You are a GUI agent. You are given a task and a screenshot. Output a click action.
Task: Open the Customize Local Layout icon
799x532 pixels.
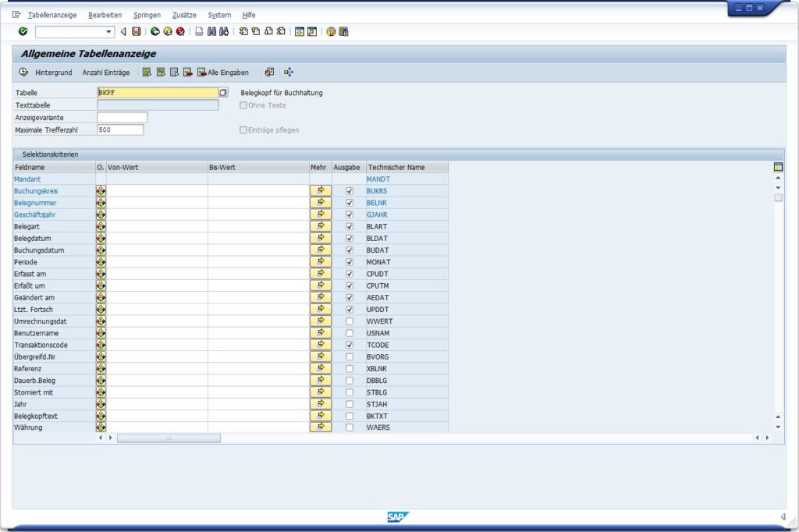point(343,32)
